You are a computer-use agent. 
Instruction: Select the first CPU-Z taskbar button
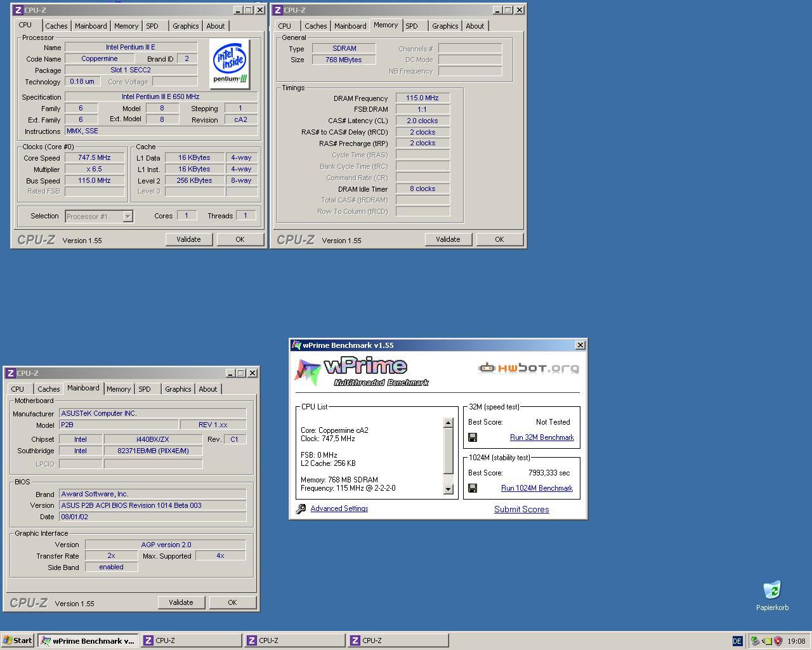click(x=191, y=640)
